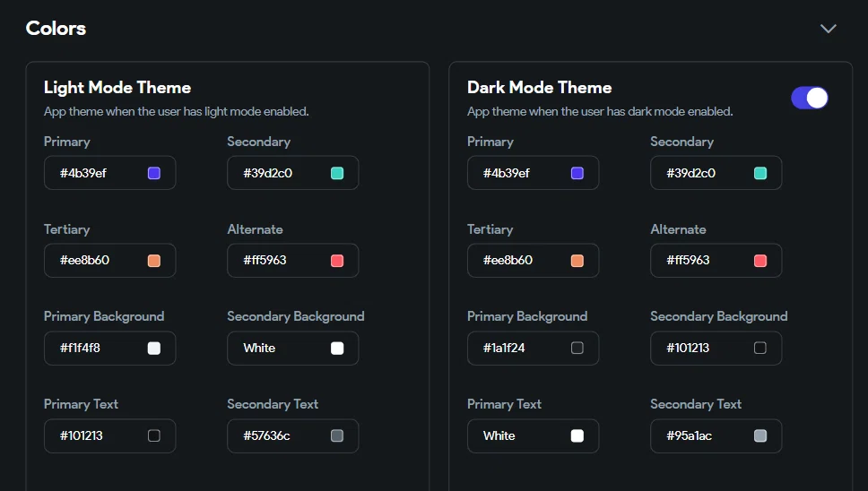Image resolution: width=868 pixels, height=491 pixels.
Task: Click the Light Mode Theme heading
Action: 117,88
